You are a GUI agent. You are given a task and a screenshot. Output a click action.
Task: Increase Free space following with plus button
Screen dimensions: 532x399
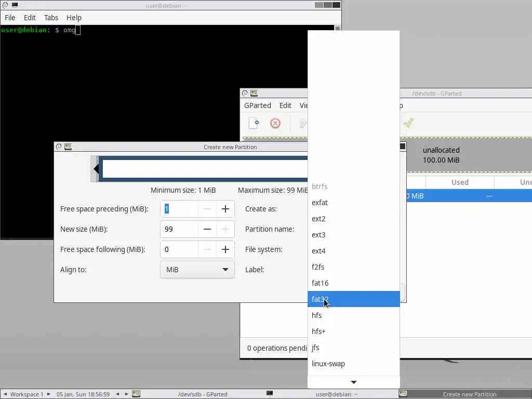[225, 250]
